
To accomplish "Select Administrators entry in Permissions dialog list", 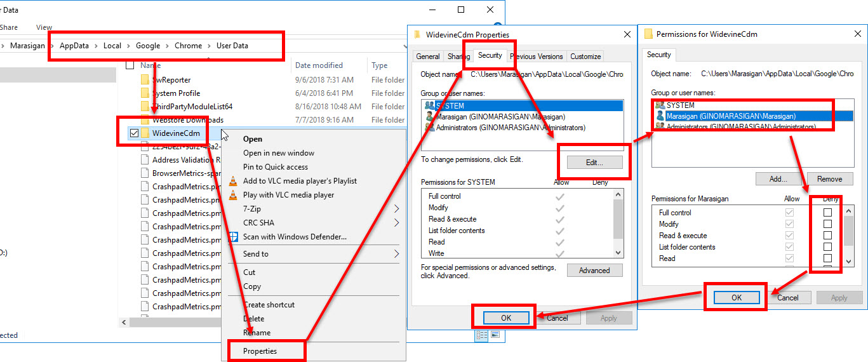I will (740, 127).
